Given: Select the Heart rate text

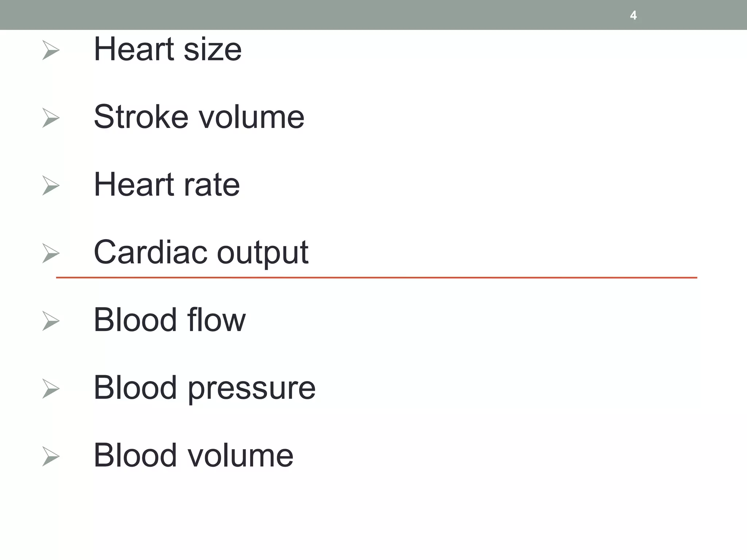Looking at the screenshot, I should coord(167,184).
